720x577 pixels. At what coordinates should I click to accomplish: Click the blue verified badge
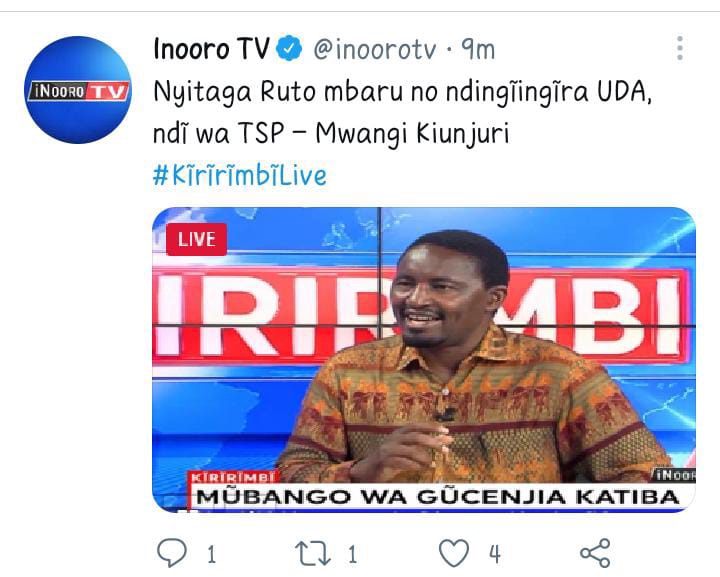pos(289,48)
